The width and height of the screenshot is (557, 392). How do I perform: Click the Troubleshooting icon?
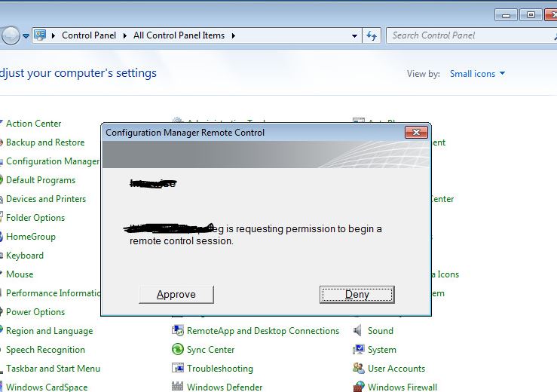pyautogui.click(x=178, y=368)
